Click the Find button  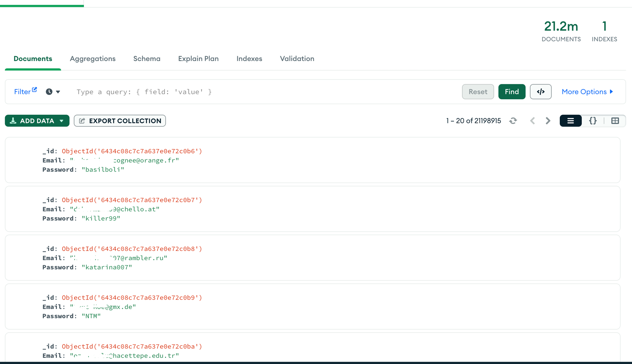click(x=512, y=92)
